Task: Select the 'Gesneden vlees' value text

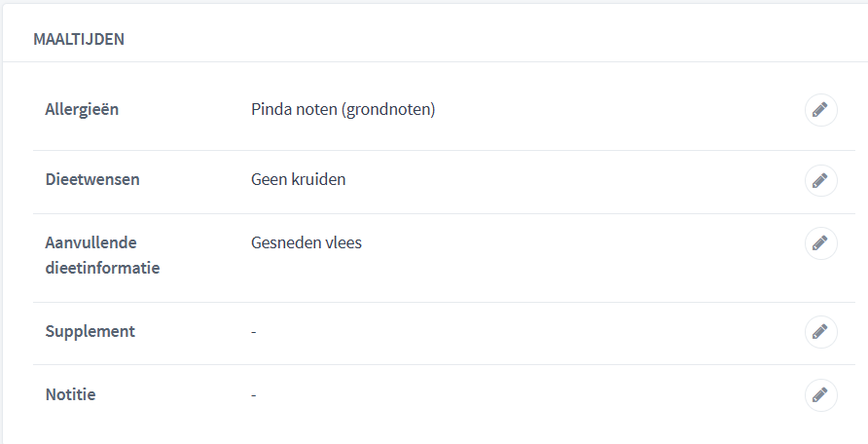Action: tap(307, 242)
